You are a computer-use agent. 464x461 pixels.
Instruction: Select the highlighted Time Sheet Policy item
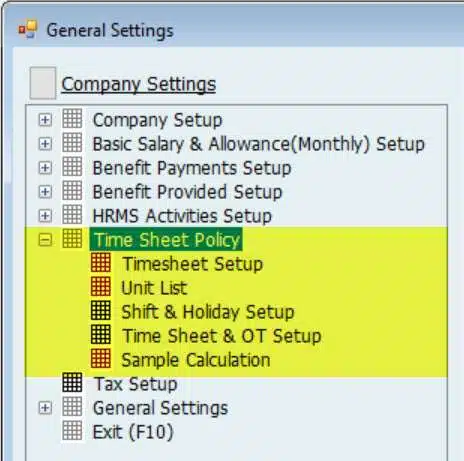coord(166,240)
